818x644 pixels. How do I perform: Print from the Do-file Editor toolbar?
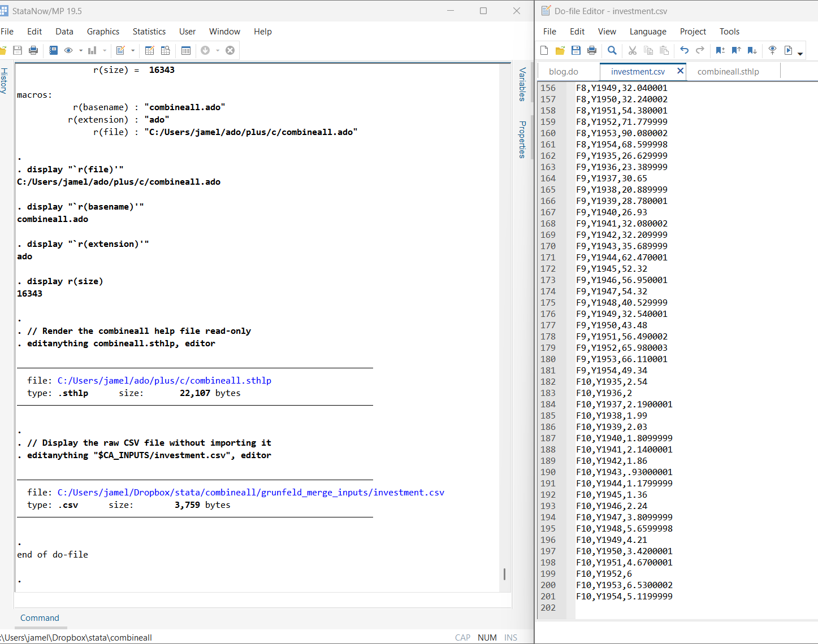[x=592, y=50]
